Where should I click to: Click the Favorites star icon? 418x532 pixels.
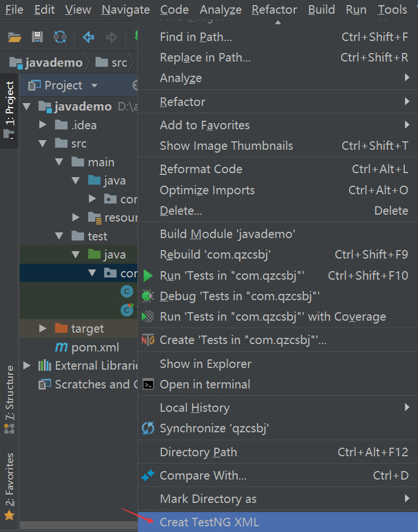click(9, 515)
